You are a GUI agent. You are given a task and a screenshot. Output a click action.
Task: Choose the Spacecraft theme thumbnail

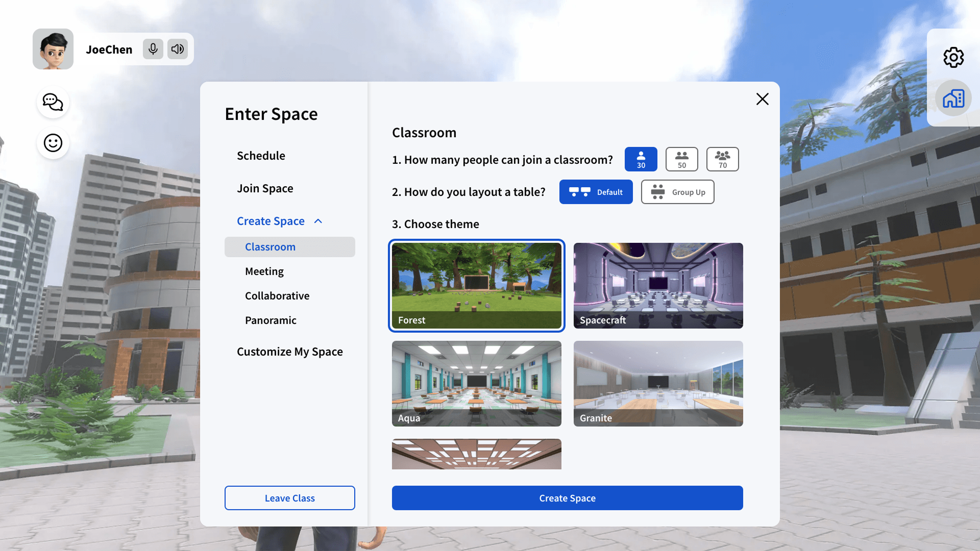[x=658, y=285]
